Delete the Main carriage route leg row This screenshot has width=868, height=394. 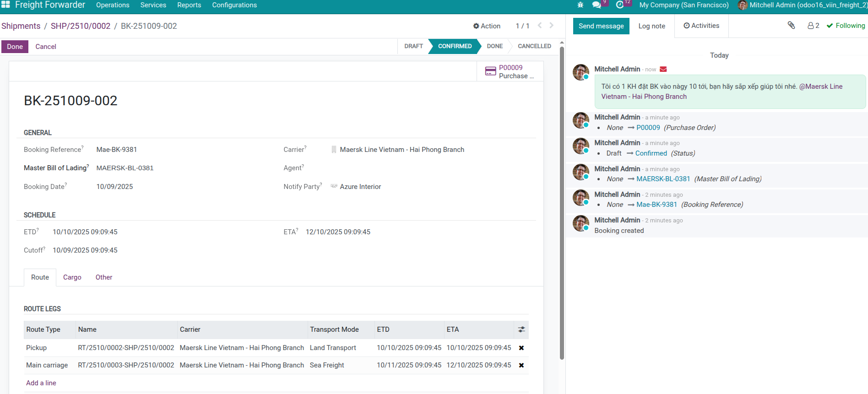521,365
